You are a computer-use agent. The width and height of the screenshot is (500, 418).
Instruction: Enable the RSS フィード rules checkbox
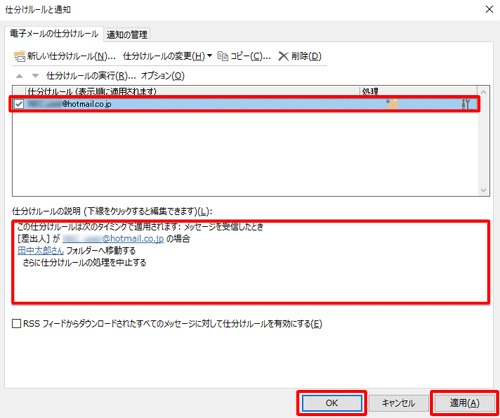[16, 324]
